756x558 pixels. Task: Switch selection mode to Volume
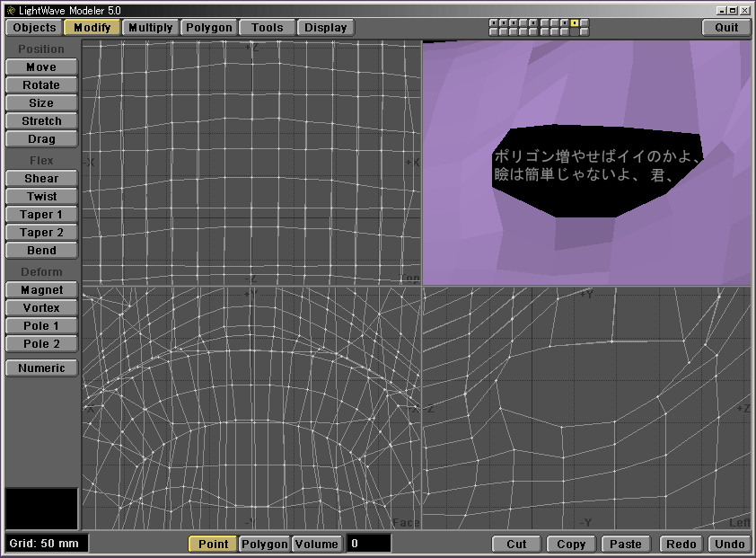317,544
